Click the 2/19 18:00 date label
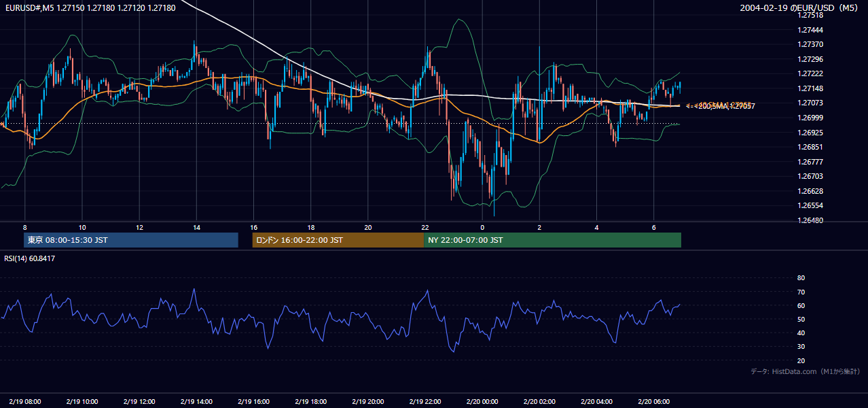The width and height of the screenshot is (868, 408). (310, 402)
